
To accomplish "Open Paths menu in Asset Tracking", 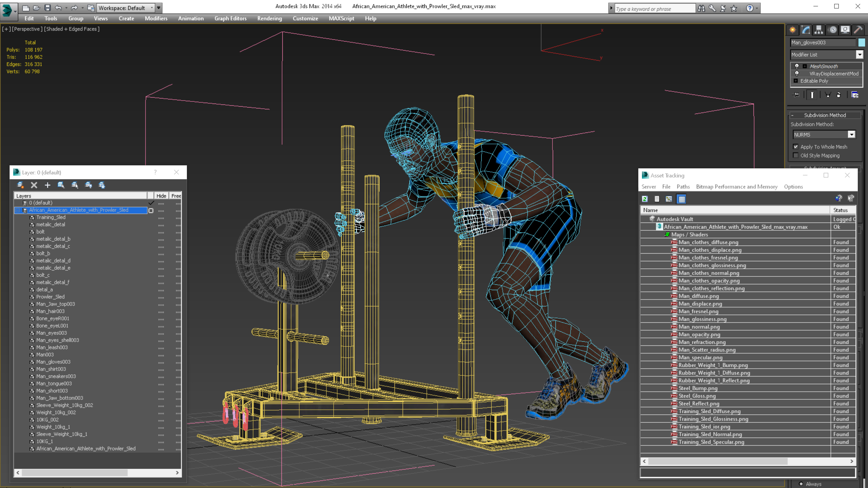I will tap(683, 186).
